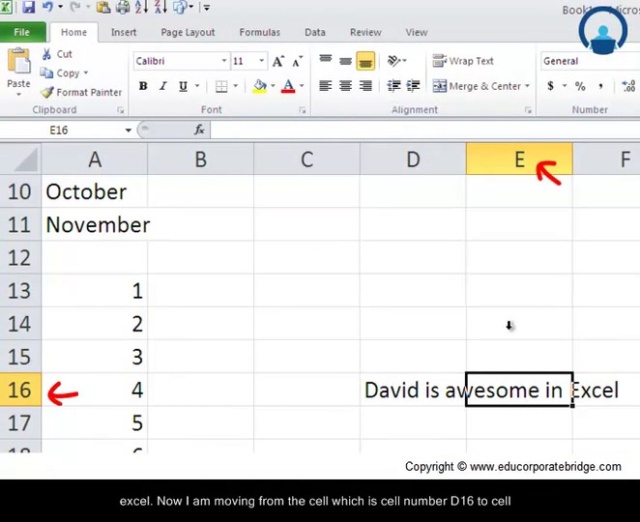640x522 pixels.
Task: Click the Paste clipboard icon
Action: coord(18,61)
